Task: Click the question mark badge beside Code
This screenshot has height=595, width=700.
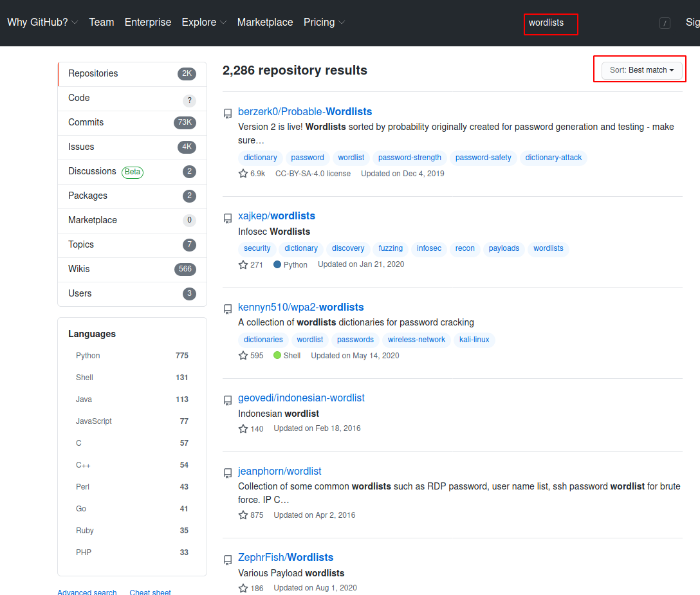Action: click(189, 100)
